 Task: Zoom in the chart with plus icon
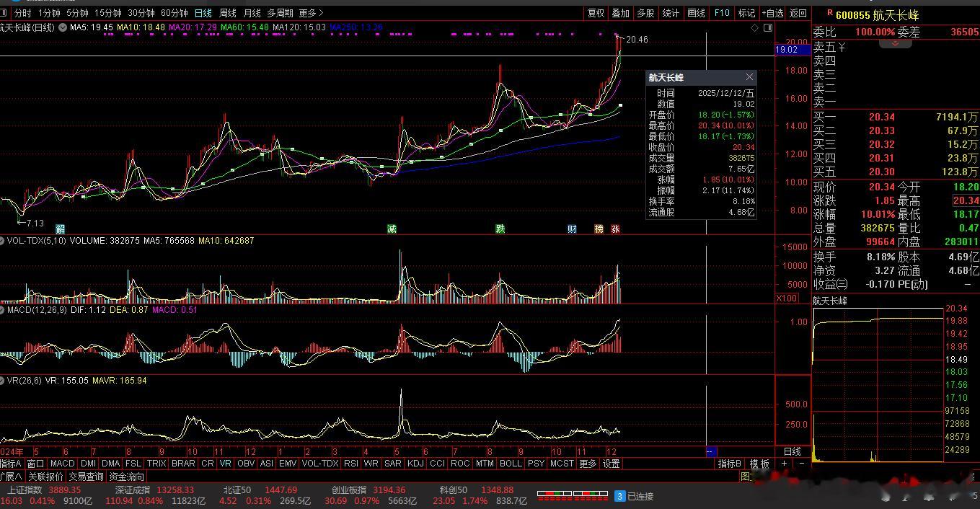coord(785,464)
